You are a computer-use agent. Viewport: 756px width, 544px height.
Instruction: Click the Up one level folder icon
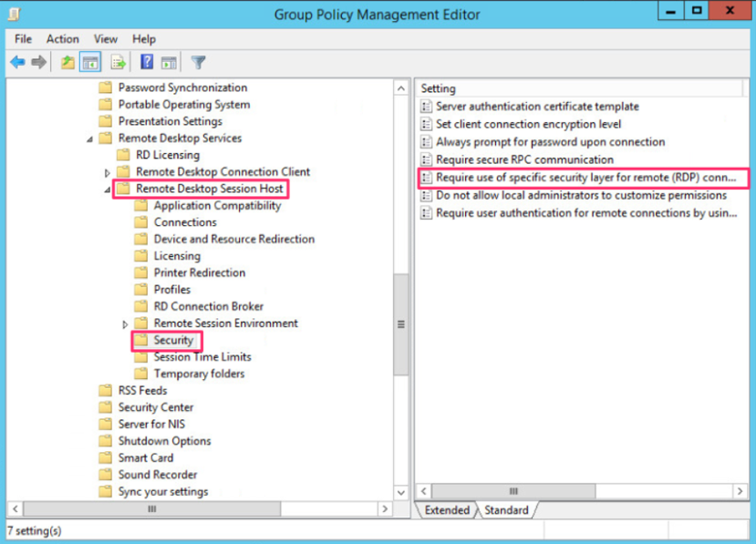(67, 62)
